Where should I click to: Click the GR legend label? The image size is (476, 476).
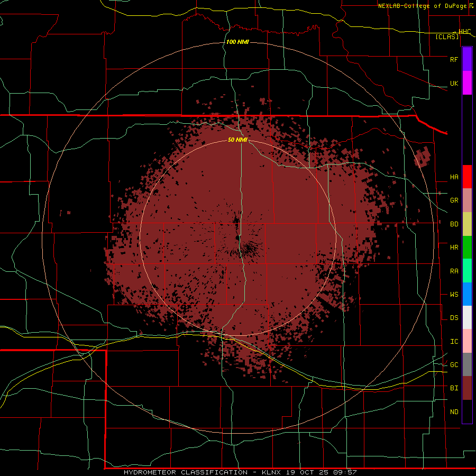(454, 200)
